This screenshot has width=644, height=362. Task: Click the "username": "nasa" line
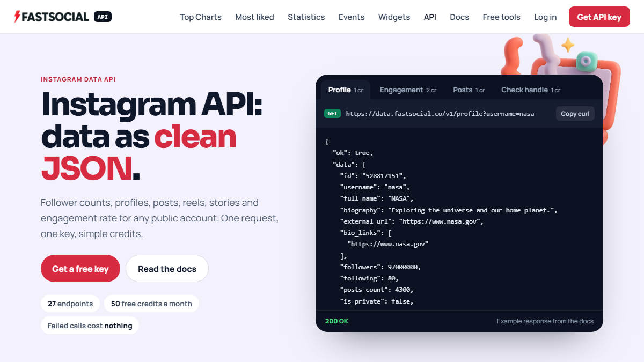coord(375,187)
